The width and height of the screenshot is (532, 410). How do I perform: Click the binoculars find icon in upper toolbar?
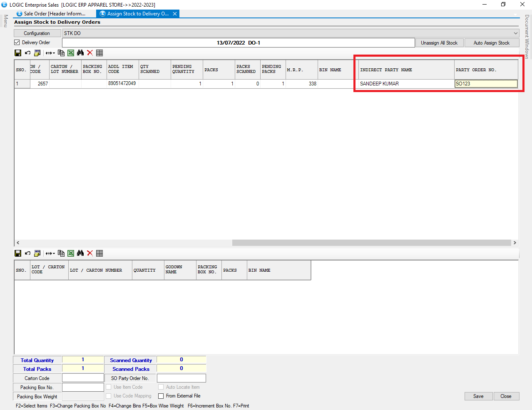pyautogui.click(x=80, y=53)
